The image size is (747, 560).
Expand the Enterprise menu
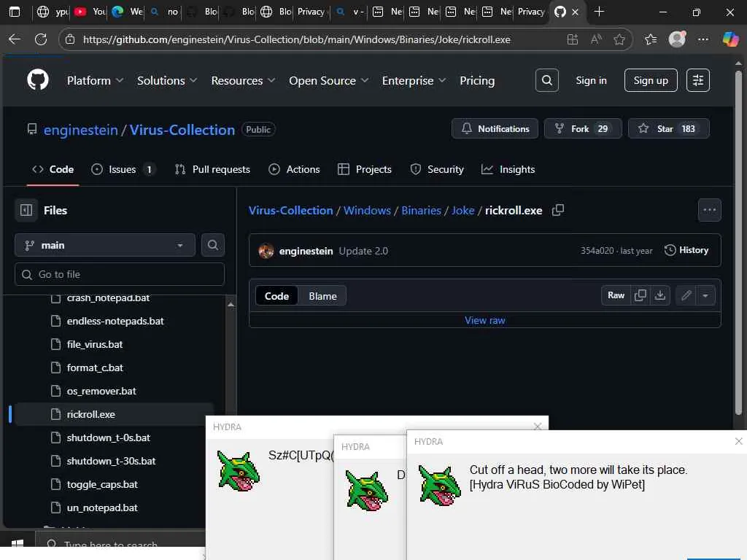tap(414, 81)
